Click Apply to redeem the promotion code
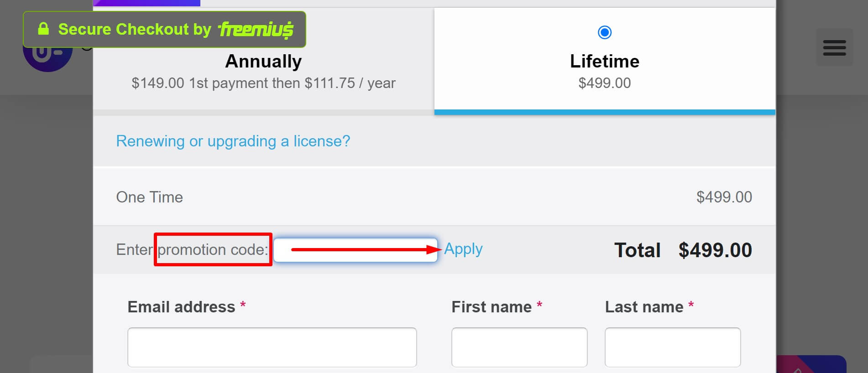 tap(463, 249)
